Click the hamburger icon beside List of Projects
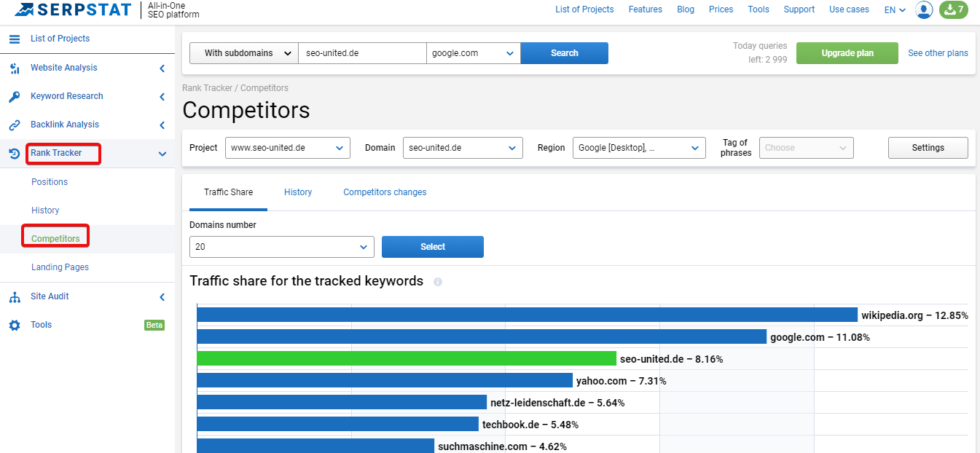The width and height of the screenshot is (980, 453). [15, 39]
